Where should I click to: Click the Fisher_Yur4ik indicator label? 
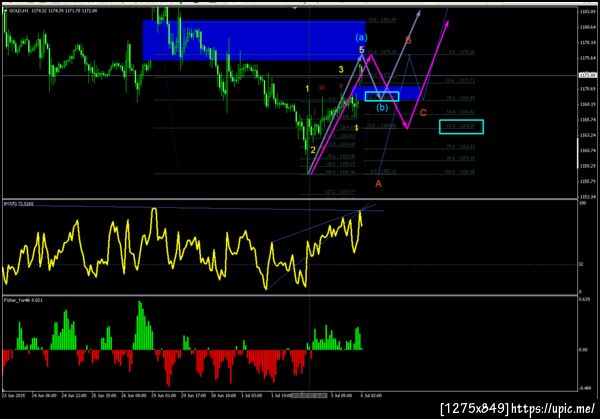tap(23, 300)
